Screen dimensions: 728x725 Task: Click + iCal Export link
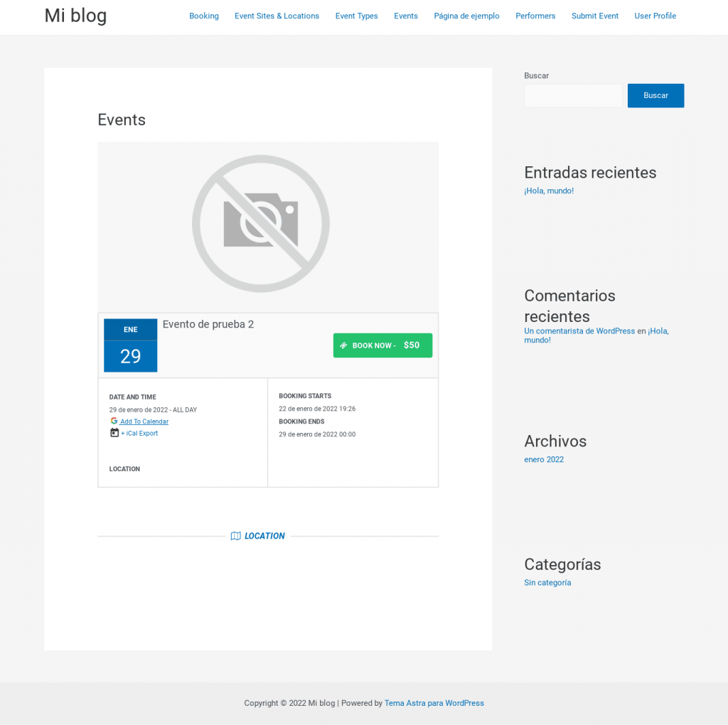click(139, 433)
